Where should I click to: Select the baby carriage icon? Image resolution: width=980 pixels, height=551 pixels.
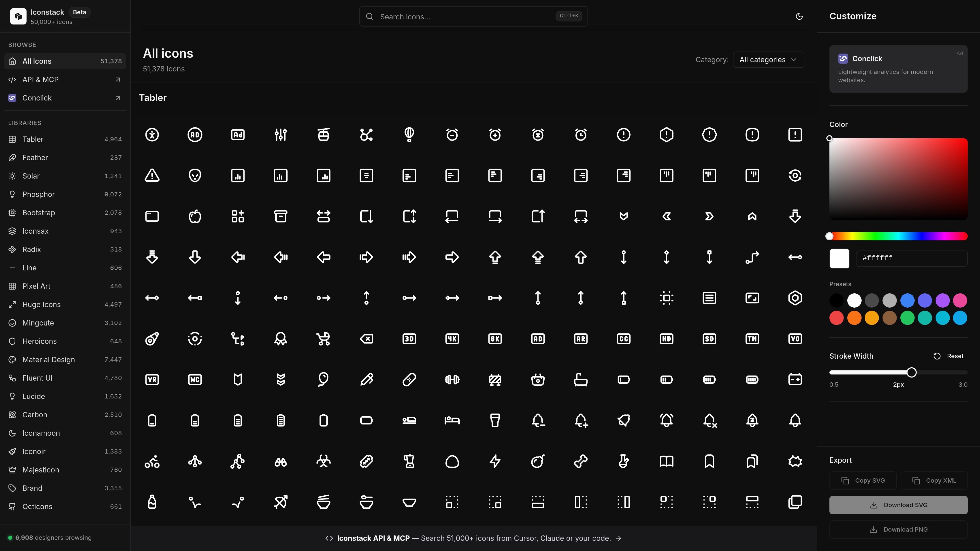pos(323,339)
